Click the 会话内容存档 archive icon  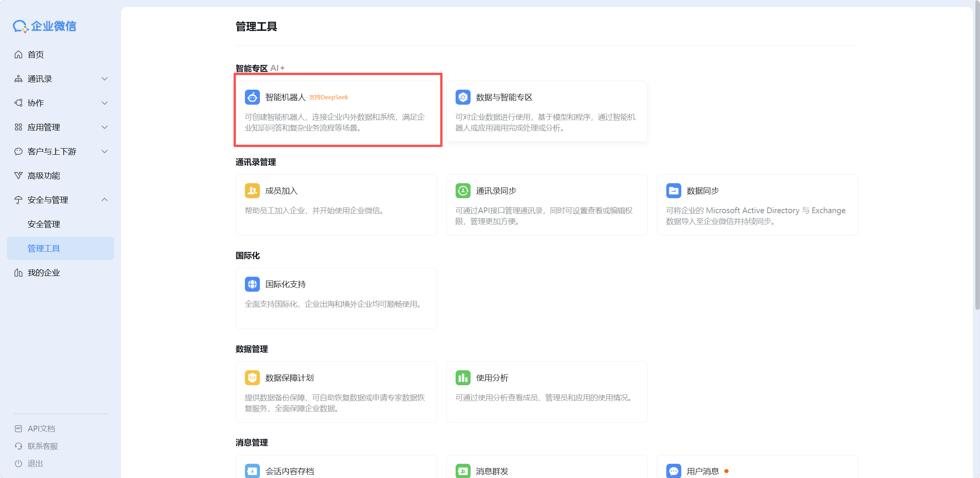[252, 471]
